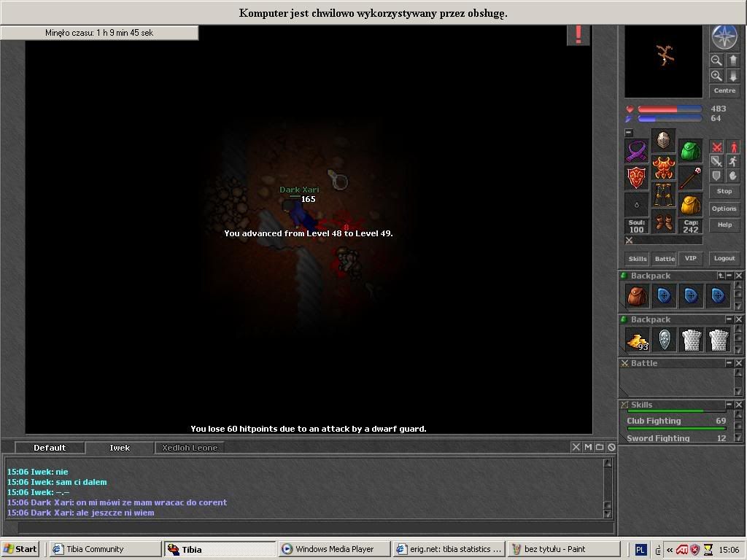The height and width of the screenshot is (560, 747).
Task: Move minimap one floor up
Action: (x=732, y=61)
